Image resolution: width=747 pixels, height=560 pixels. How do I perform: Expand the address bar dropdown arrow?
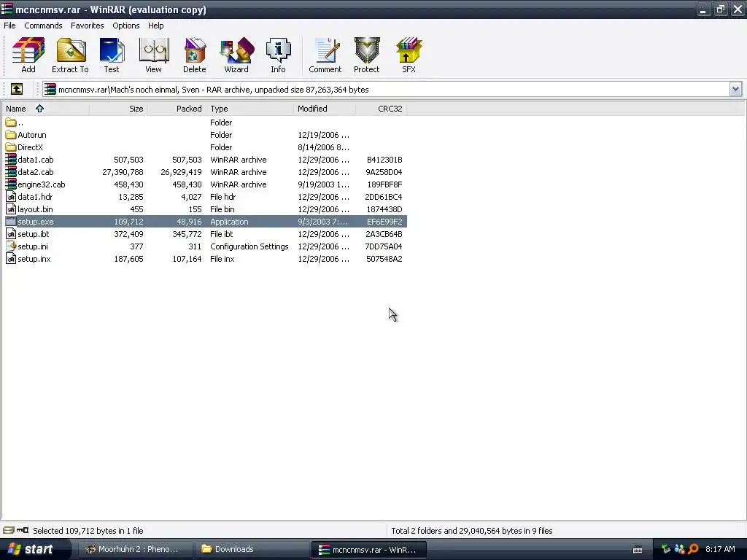point(735,89)
